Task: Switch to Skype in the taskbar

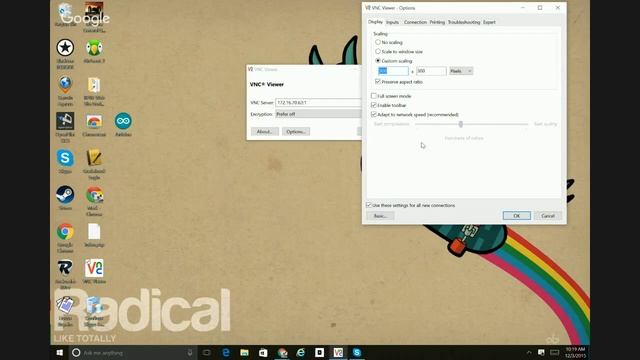Action: click(357, 353)
